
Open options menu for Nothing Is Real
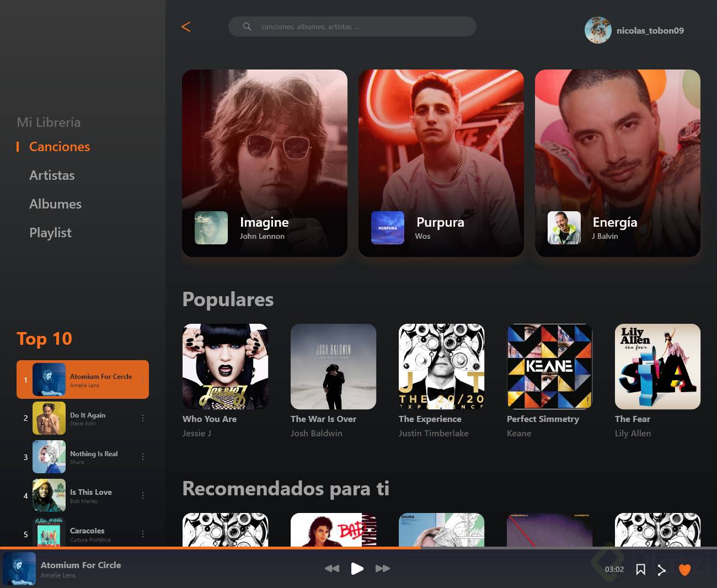coord(142,457)
